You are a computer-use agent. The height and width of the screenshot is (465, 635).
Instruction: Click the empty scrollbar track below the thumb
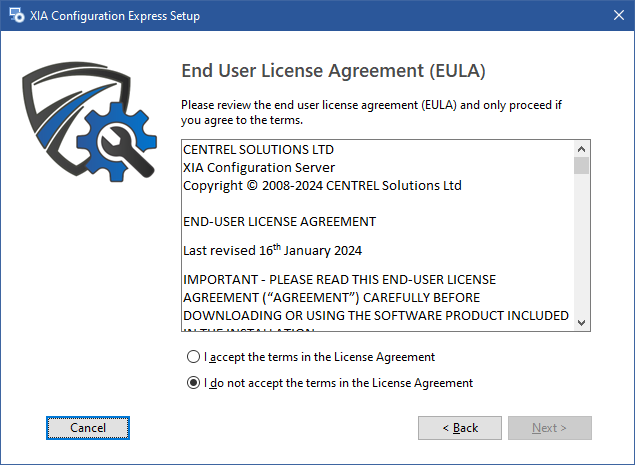tap(582, 245)
